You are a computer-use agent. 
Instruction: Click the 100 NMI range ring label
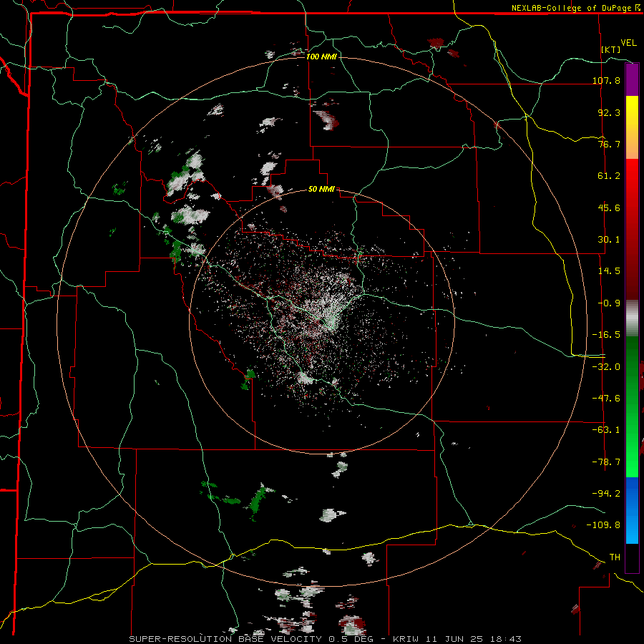[x=321, y=57]
